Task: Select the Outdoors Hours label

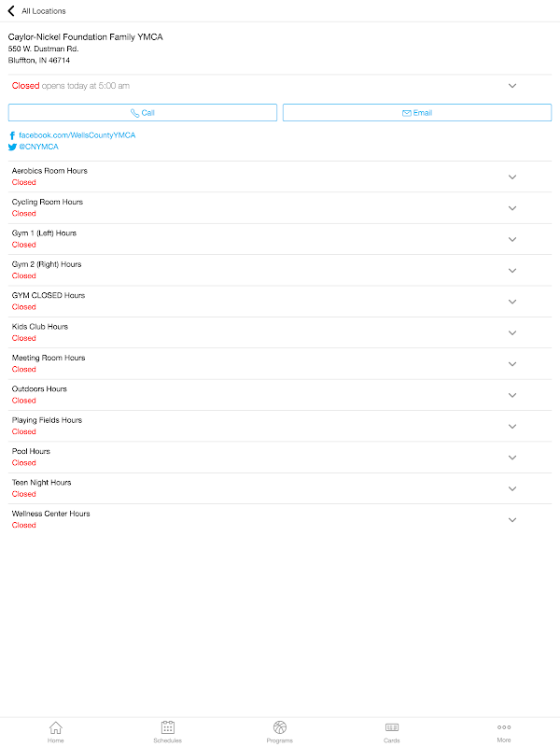Action: coord(39,388)
